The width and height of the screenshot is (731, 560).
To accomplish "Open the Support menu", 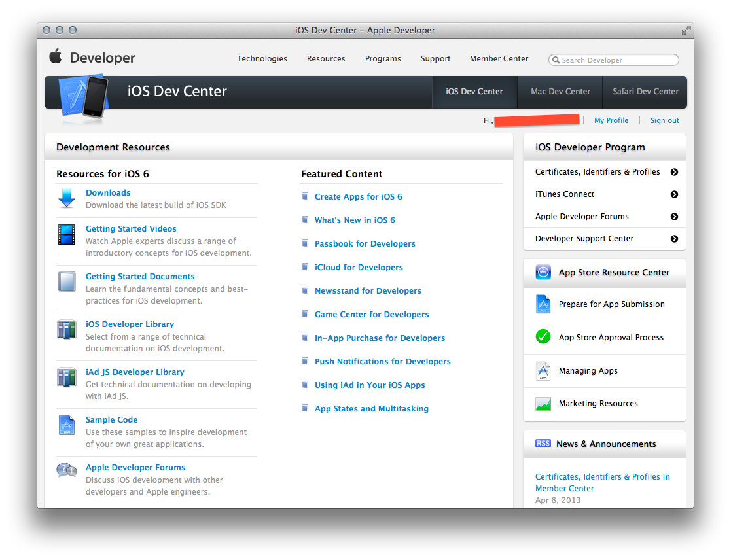I will point(435,59).
